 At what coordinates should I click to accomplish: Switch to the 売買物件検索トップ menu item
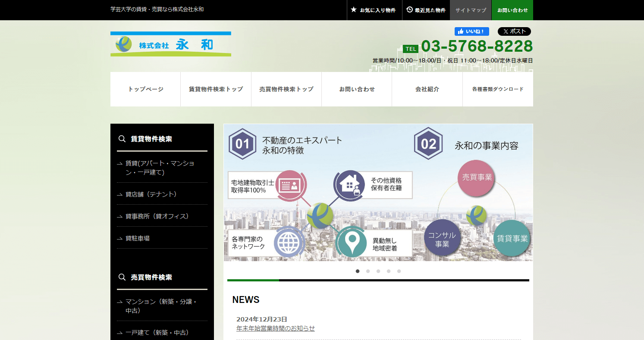click(286, 89)
